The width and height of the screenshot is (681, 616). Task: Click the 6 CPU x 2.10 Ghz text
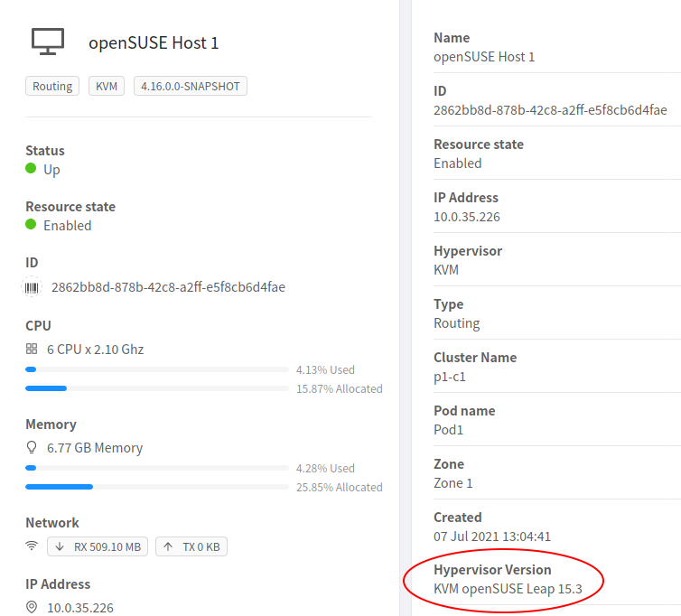[95, 350]
